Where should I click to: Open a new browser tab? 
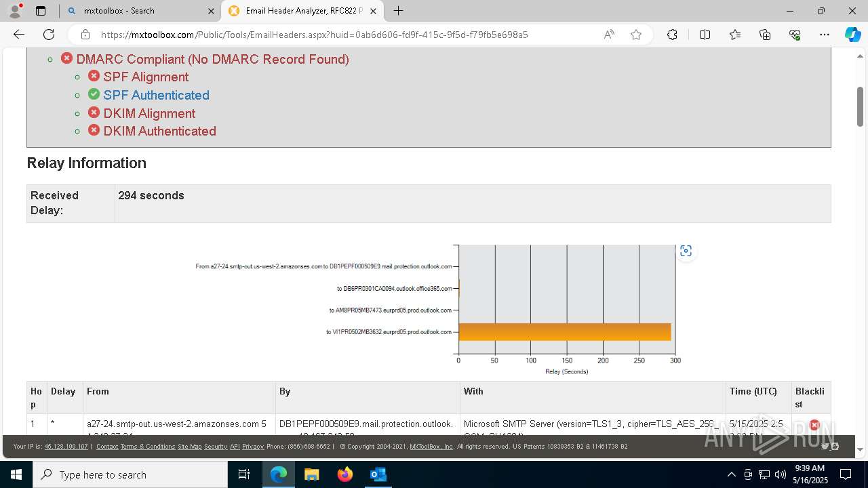(x=399, y=11)
